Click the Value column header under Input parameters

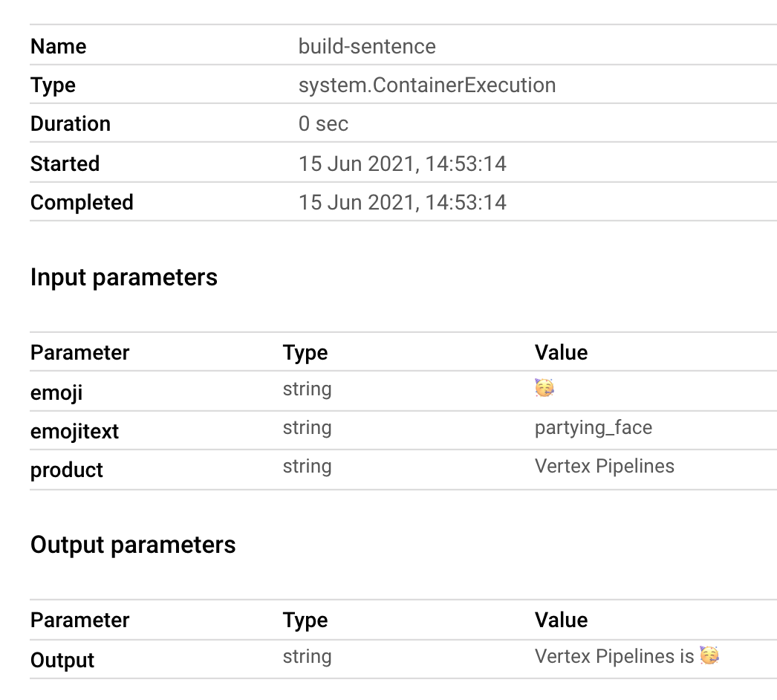click(x=561, y=352)
